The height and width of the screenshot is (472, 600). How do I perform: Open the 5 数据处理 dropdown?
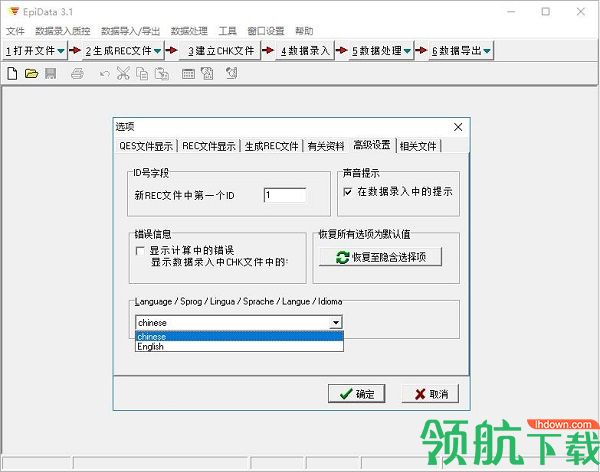point(407,51)
